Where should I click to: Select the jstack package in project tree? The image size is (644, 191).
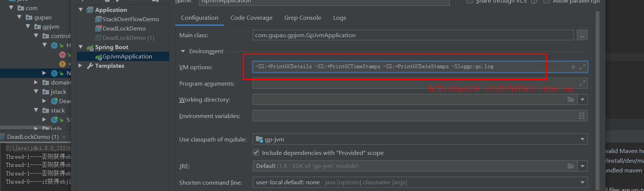[58, 92]
